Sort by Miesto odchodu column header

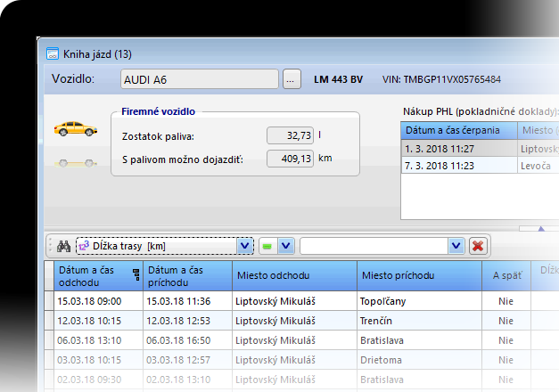point(294,276)
